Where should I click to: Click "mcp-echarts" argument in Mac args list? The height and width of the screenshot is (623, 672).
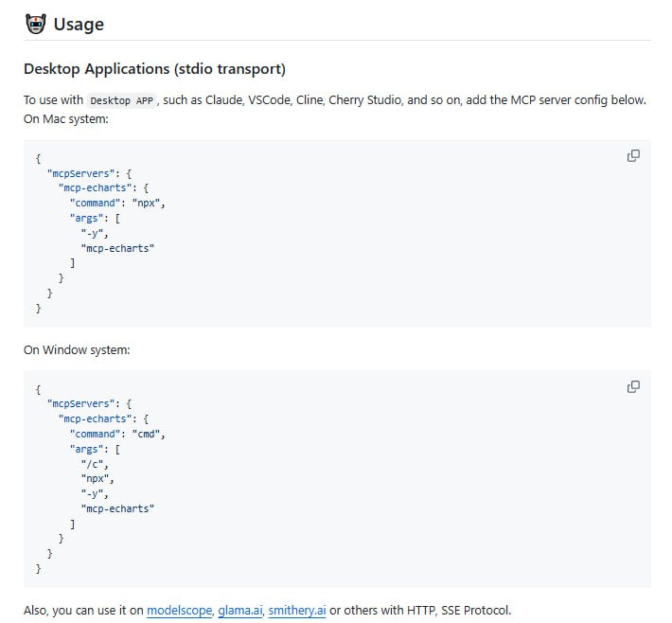117,248
